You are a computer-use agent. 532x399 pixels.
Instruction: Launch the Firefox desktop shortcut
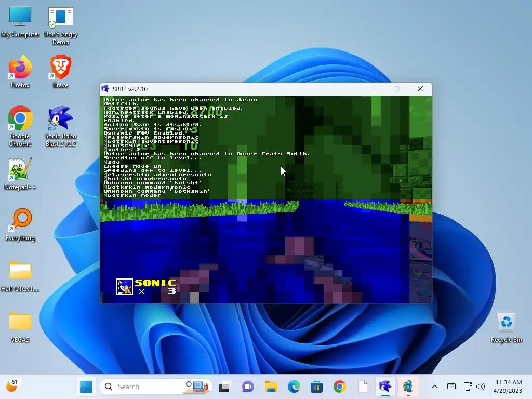pyautogui.click(x=20, y=72)
